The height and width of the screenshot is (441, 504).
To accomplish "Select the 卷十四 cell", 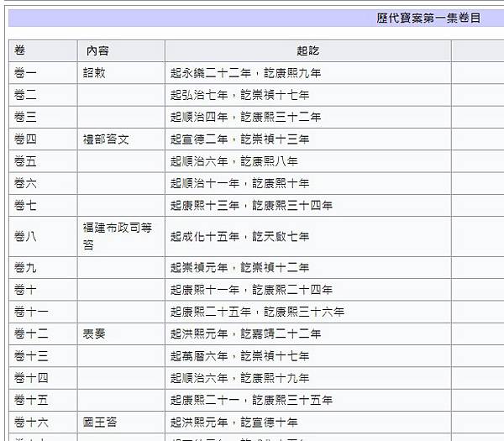I will click(43, 378).
